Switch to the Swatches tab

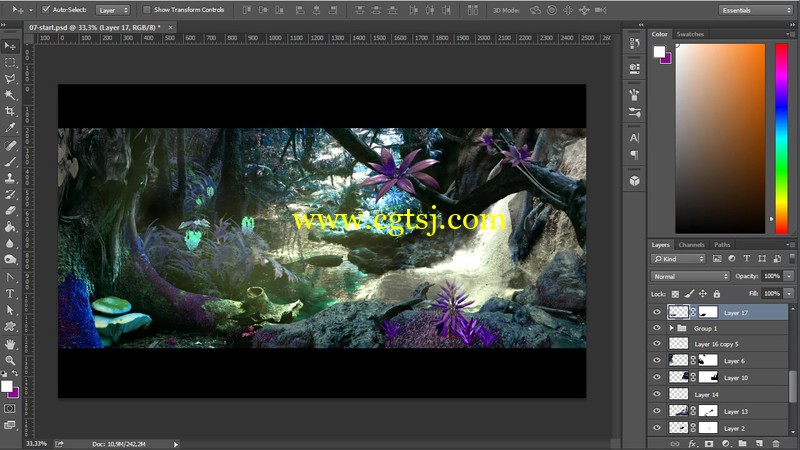690,34
